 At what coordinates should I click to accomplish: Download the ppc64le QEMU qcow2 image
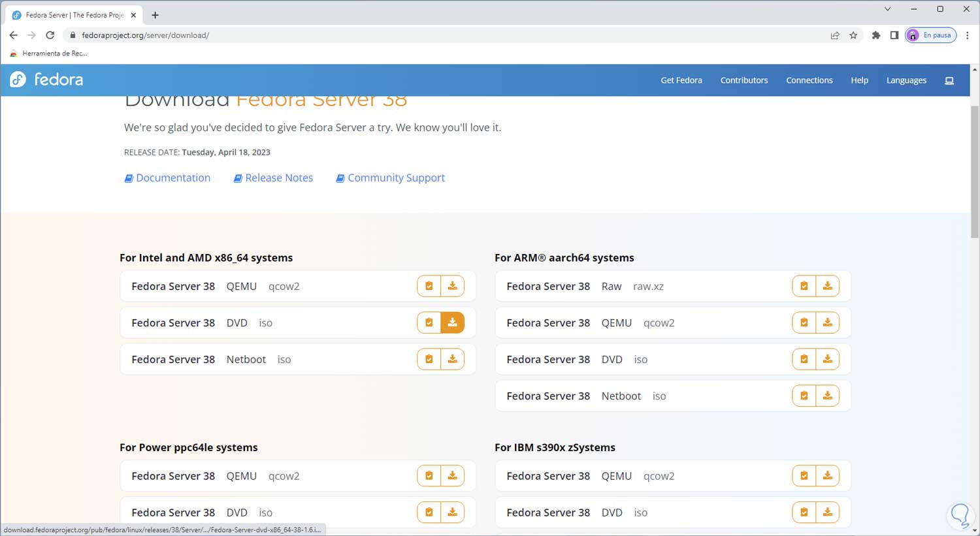[452, 476]
